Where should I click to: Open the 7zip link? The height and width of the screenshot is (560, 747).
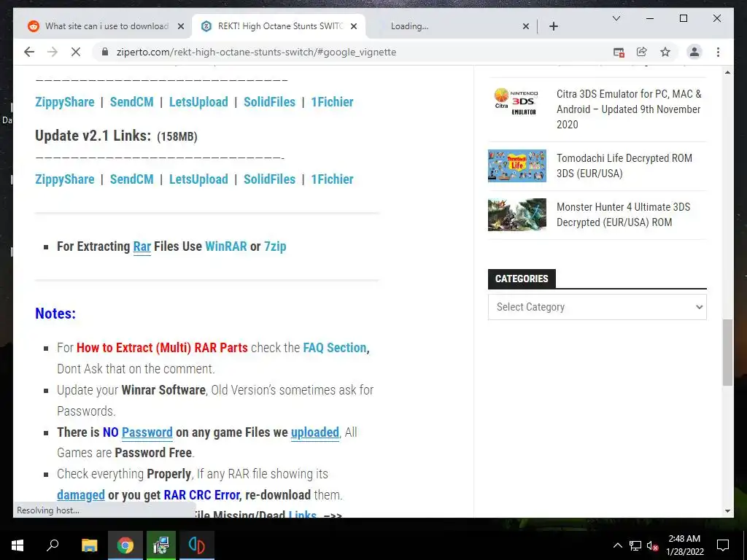click(x=275, y=246)
